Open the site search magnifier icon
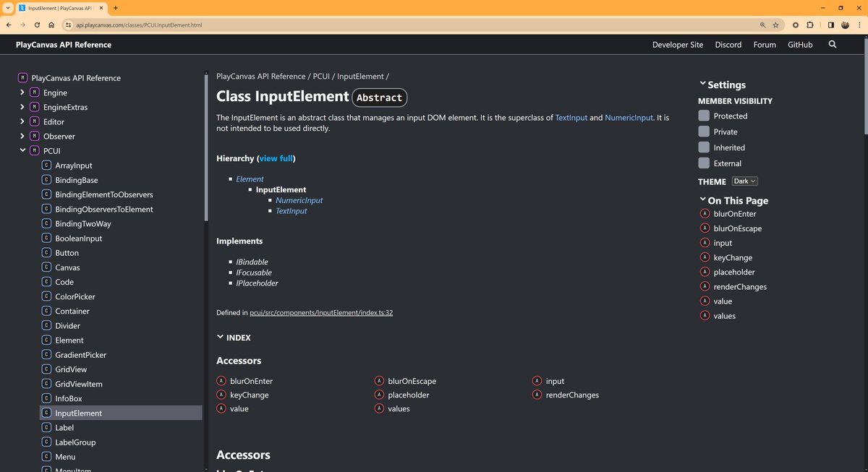This screenshot has height=472, width=868. click(x=833, y=44)
